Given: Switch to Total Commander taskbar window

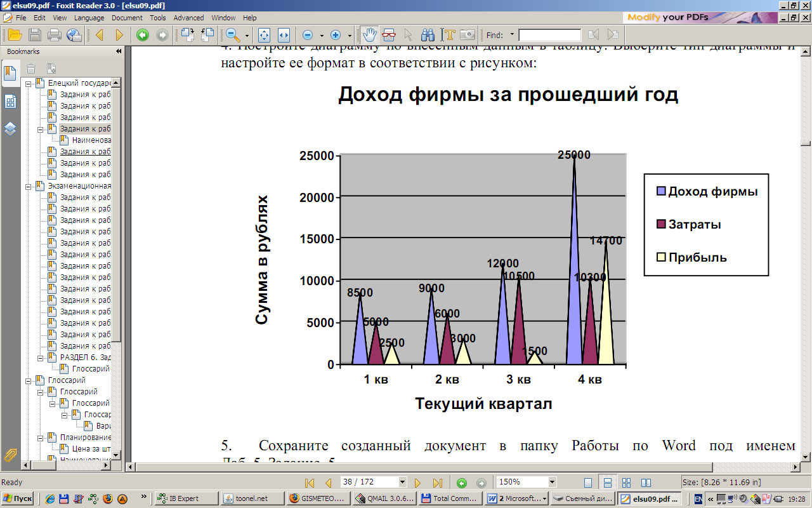Looking at the screenshot, I should (450, 498).
